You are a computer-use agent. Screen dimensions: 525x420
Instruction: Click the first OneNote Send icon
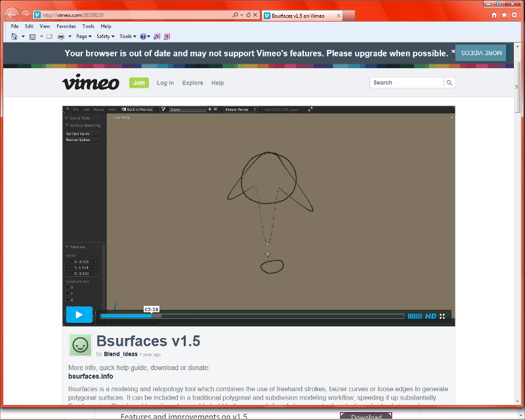pos(157,37)
